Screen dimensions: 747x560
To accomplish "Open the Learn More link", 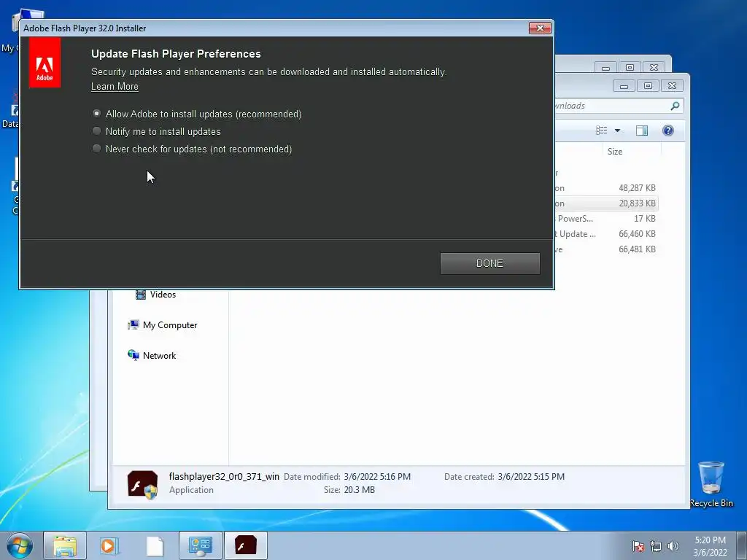I will point(115,86).
